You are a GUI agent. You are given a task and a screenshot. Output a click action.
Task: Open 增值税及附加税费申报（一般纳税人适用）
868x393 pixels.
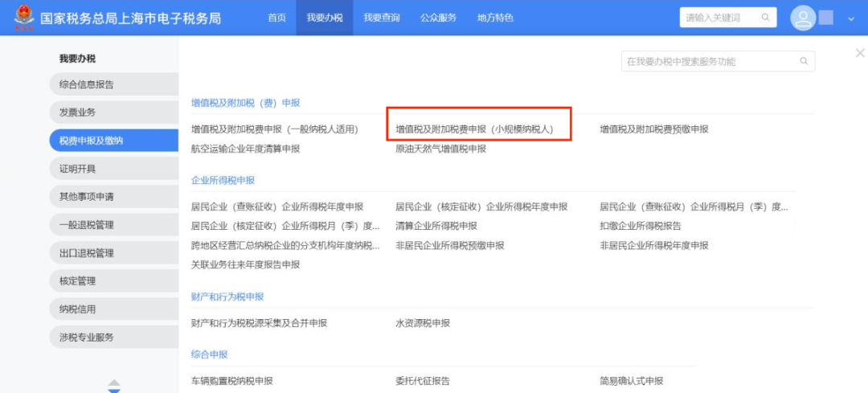275,129
